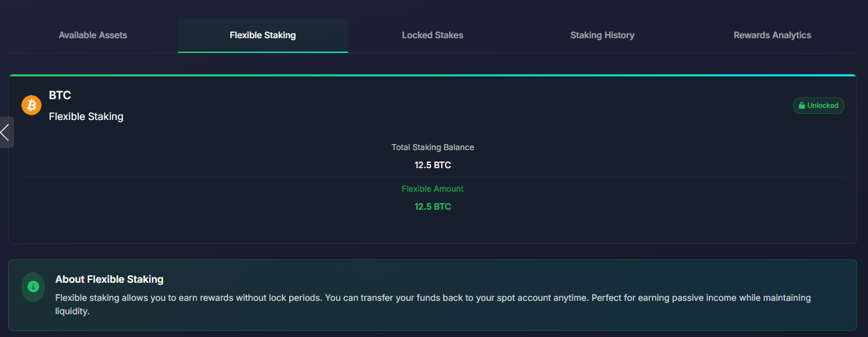Viewport: 868px width, 337px height.
Task: Click the Total Staking Balance label
Action: click(432, 147)
